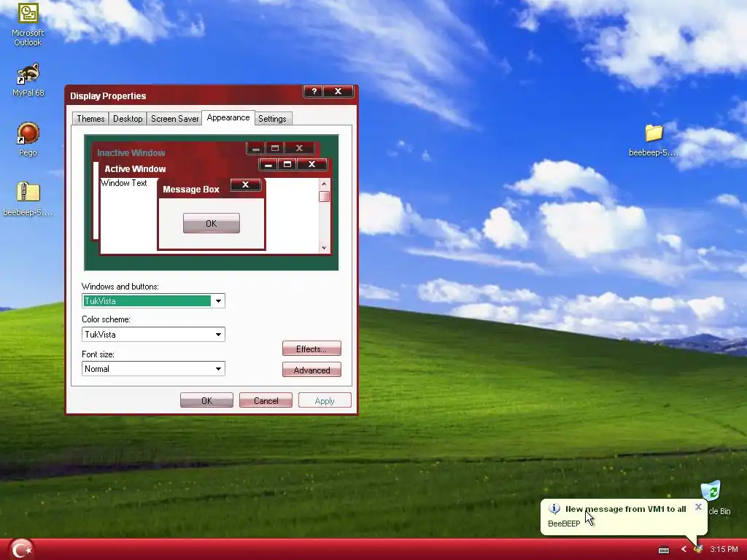Open Advanced appearance settings
Screen dimensions: 747x560
click(311, 370)
